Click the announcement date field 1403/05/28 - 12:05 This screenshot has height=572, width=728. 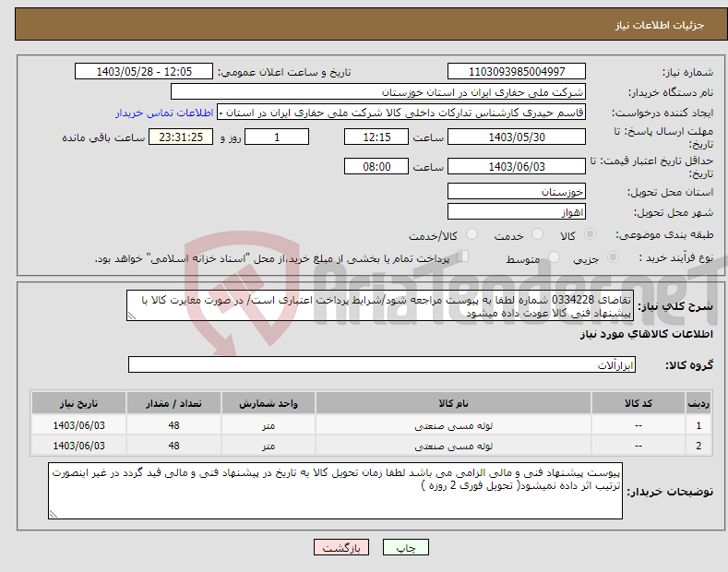pos(143,72)
